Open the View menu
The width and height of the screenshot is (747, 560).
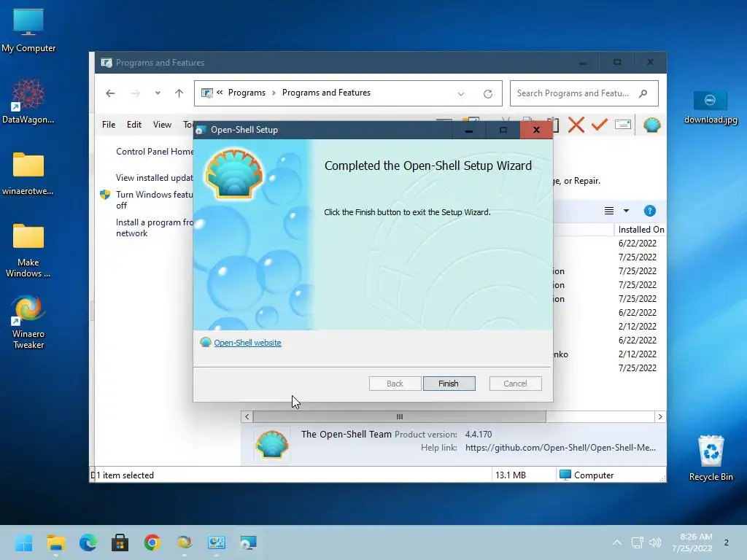tap(162, 124)
